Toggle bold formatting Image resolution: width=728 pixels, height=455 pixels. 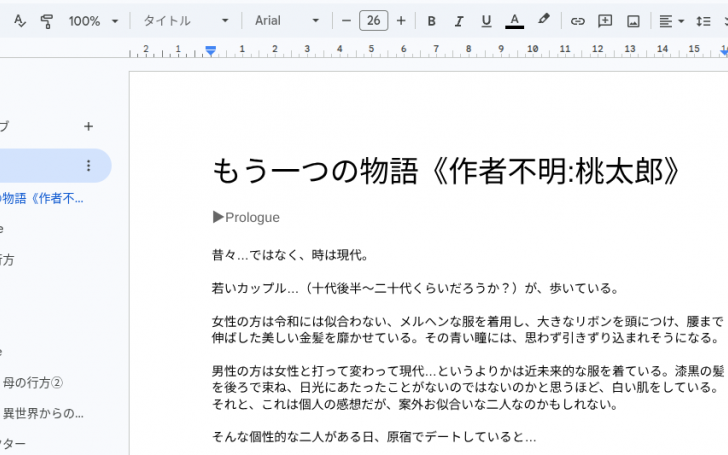pyautogui.click(x=431, y=21)
